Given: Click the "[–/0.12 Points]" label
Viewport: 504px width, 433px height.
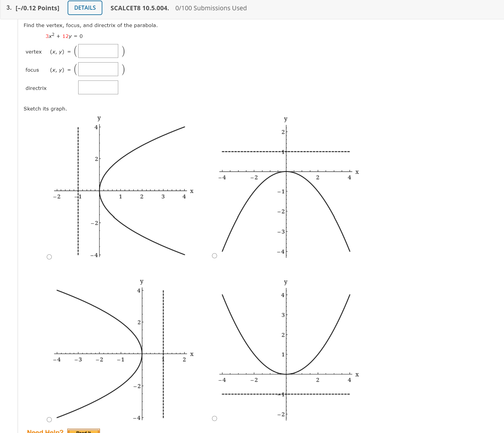Looking at the screenshot, I should (37, 8).
